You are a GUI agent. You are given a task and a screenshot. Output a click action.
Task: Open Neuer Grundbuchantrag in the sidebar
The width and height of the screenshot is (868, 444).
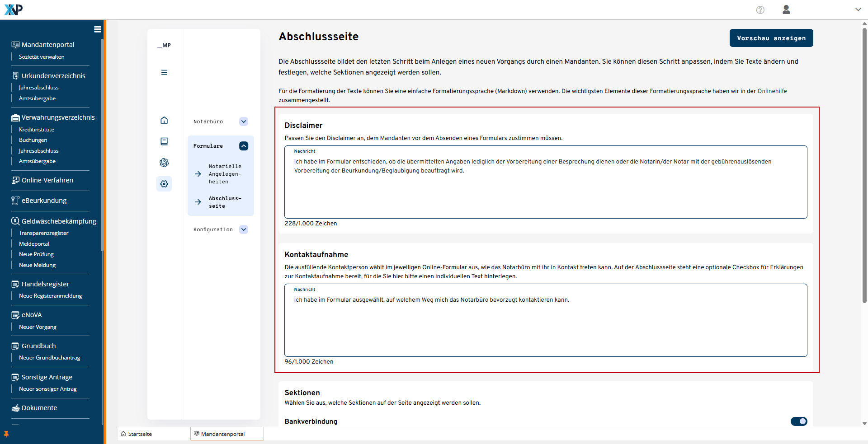pyautogui.click(x=49, y=358)
